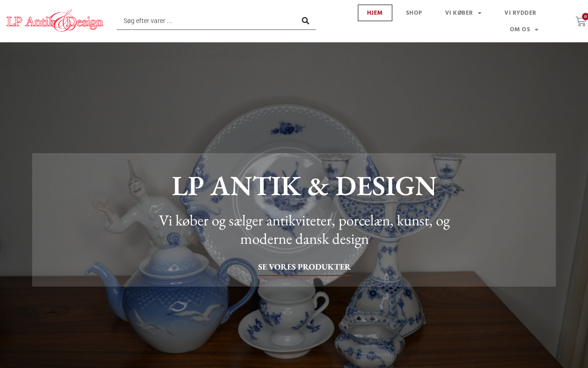Open the VI RYDDER page
This screenshot has height=368, width=588.
tap(520, 13)
